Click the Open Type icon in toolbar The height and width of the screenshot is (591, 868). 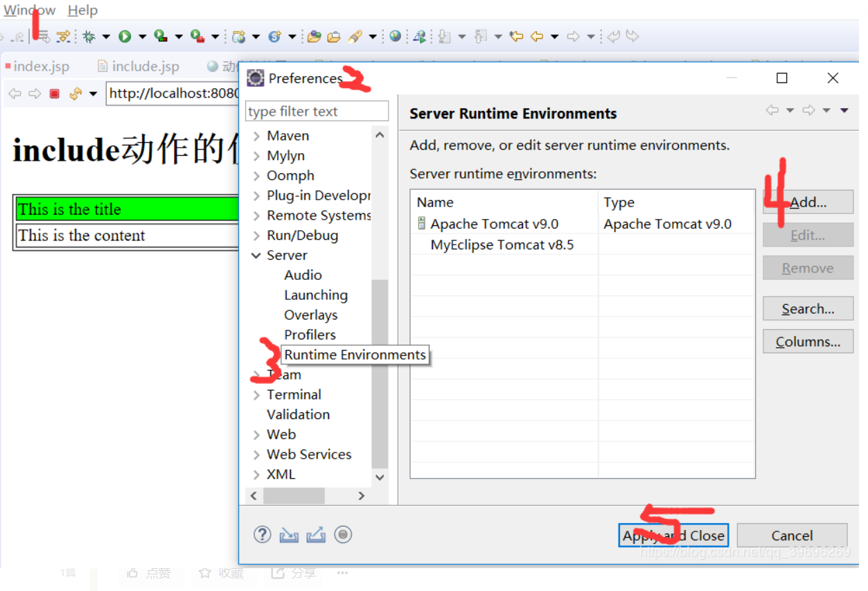[x=314, y=37]
